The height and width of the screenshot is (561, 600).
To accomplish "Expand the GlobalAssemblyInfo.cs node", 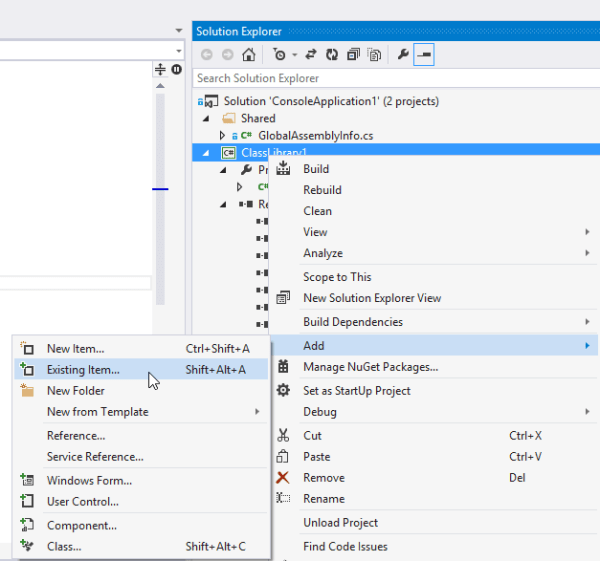I will click(223, 135).
